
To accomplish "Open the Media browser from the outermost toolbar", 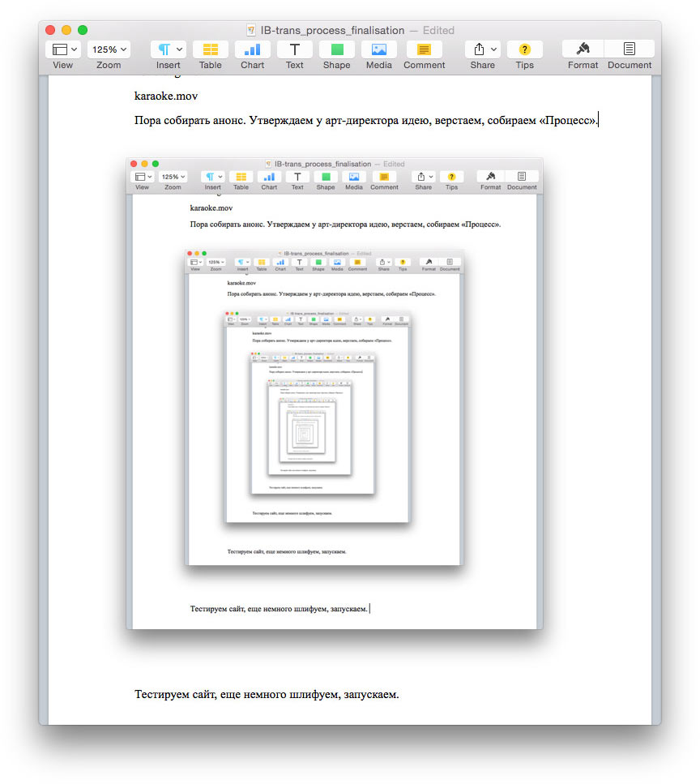I will pyautogui.click(x=379, y=49).
